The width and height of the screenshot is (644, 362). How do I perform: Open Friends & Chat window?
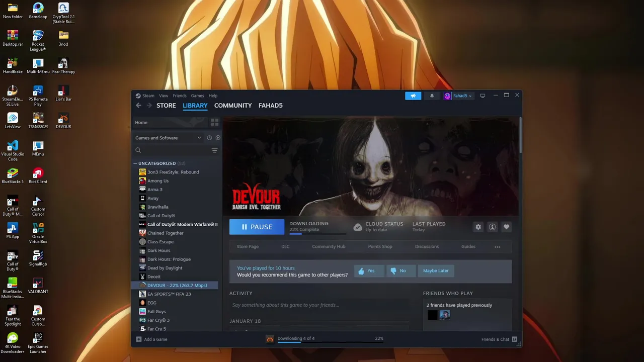499,339
